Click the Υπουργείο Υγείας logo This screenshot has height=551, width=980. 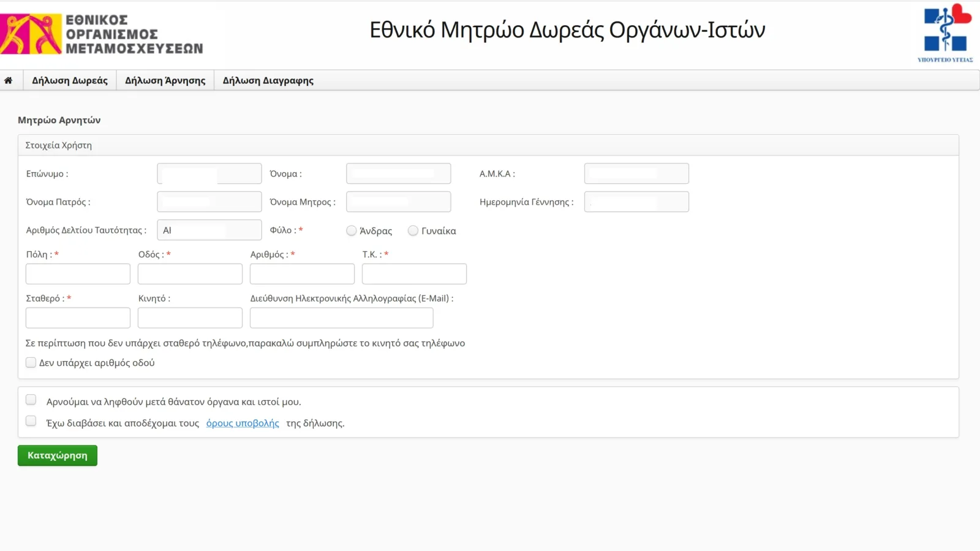(946, 33)
